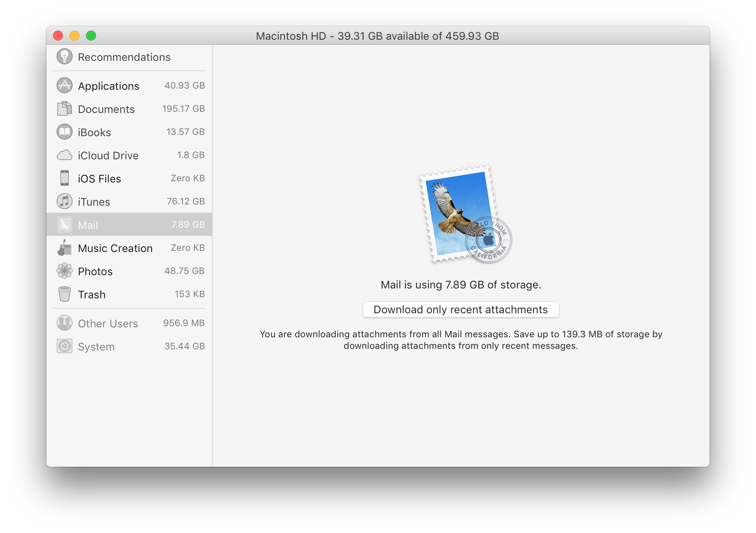This screenshot has height=533, width=756.
Task: Zoom the window with green button
Action: [91, 36]
